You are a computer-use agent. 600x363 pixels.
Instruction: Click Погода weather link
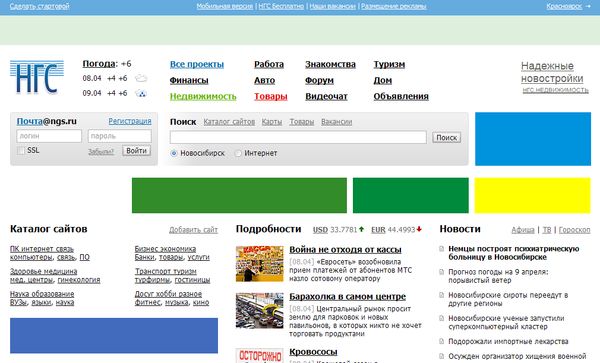click(99, 63)
